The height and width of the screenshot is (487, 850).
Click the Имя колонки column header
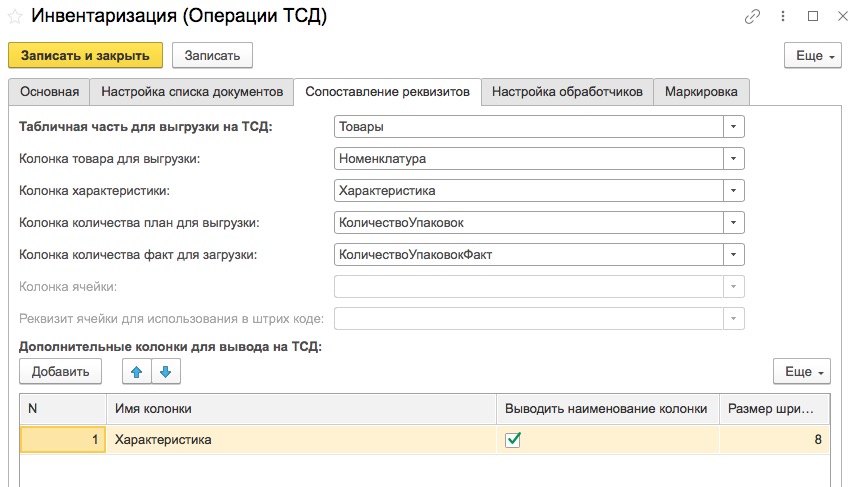click(301, 409)
